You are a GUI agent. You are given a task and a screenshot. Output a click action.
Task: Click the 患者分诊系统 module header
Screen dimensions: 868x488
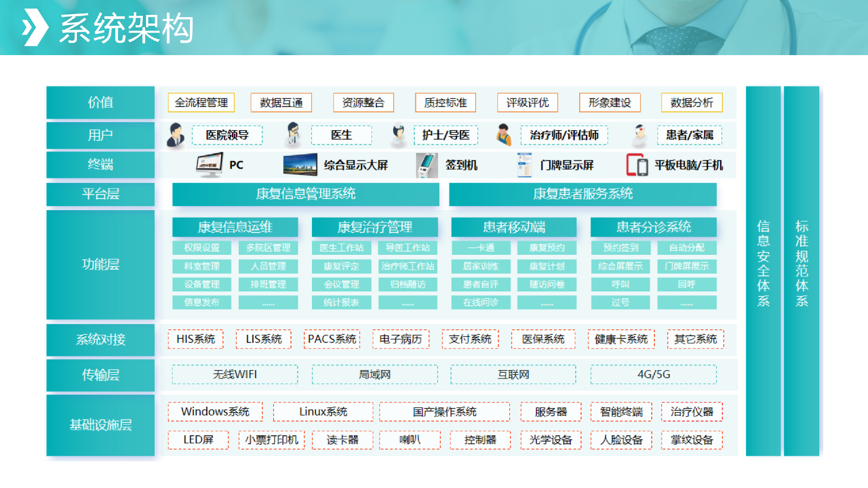(654, 227)
